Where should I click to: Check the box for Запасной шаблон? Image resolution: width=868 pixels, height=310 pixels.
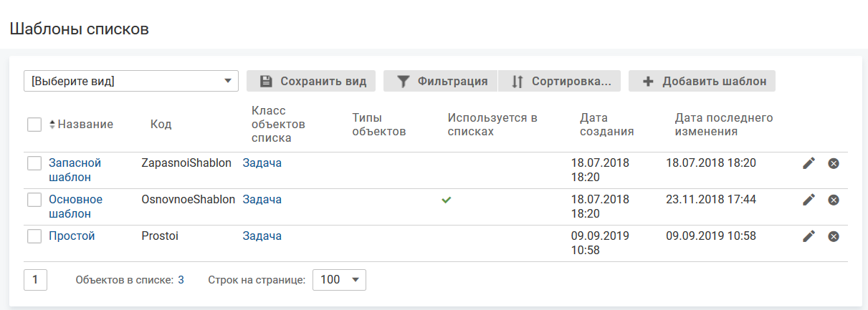34,163
